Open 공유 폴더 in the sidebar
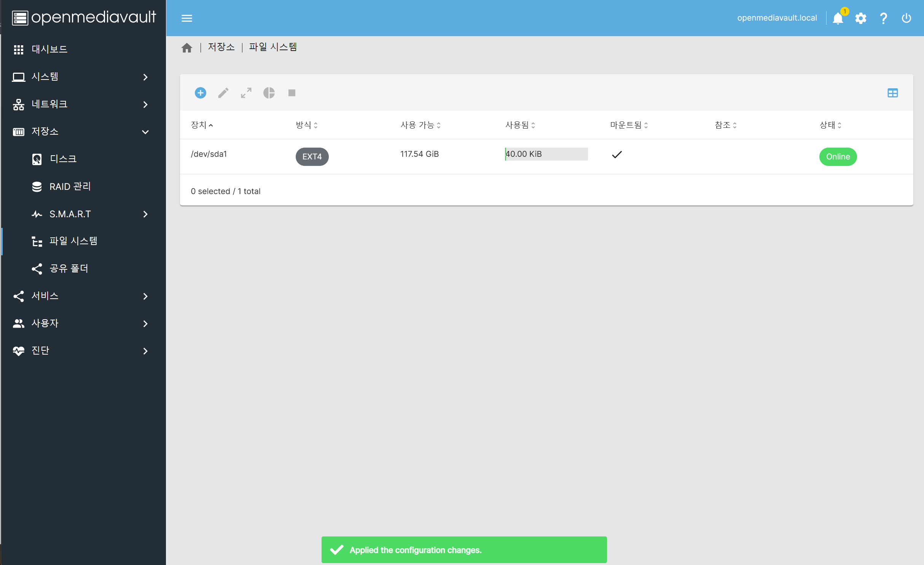 pyautogui.click(x=84, y=269)
